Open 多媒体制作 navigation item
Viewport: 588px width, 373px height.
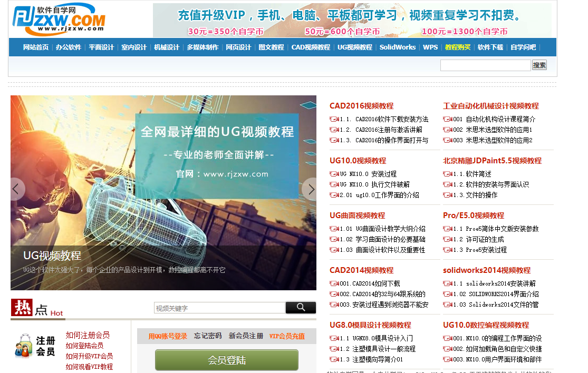coord(203,47)
